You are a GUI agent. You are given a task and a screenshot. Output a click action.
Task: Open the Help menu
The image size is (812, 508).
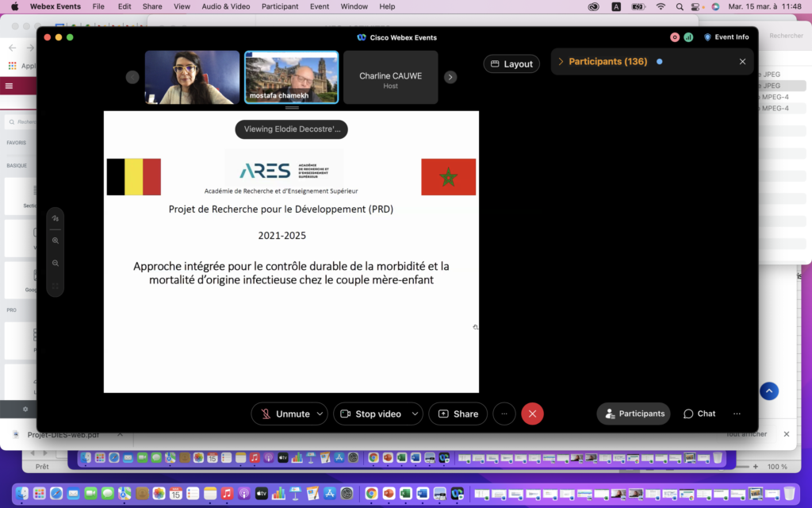(x=387, y=6)
